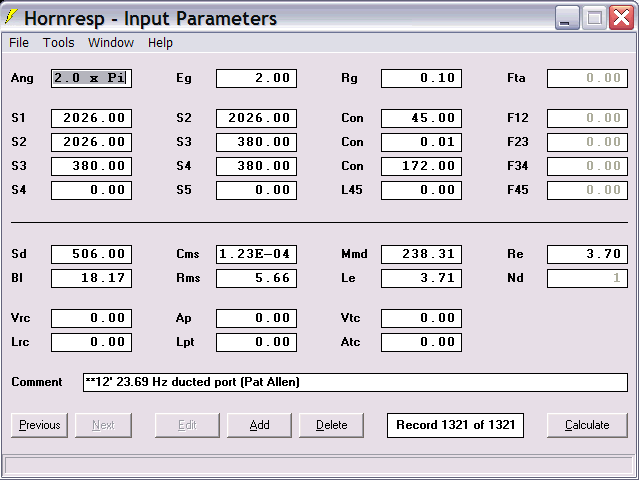Click the S3 field in the F23 row
The width and height of the screenshot is (639, 480).
[256, 142]
